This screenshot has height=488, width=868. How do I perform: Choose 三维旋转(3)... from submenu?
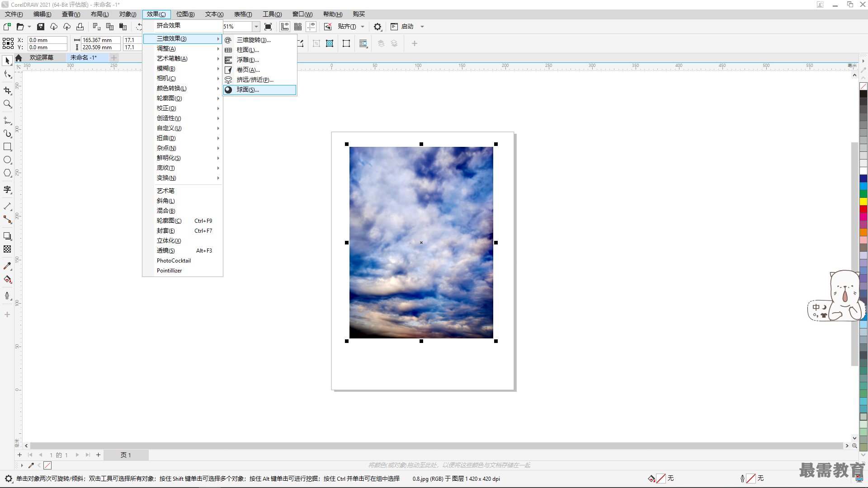(260, 40)
